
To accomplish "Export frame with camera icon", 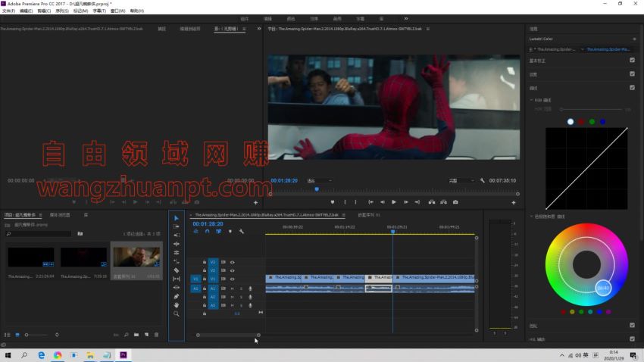I will tap(455, 202).
